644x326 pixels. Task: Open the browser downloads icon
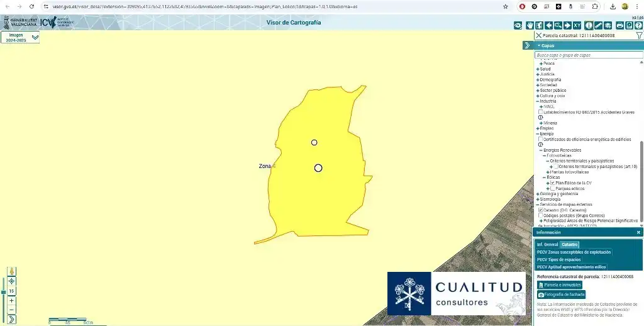[x=613, y=6]
